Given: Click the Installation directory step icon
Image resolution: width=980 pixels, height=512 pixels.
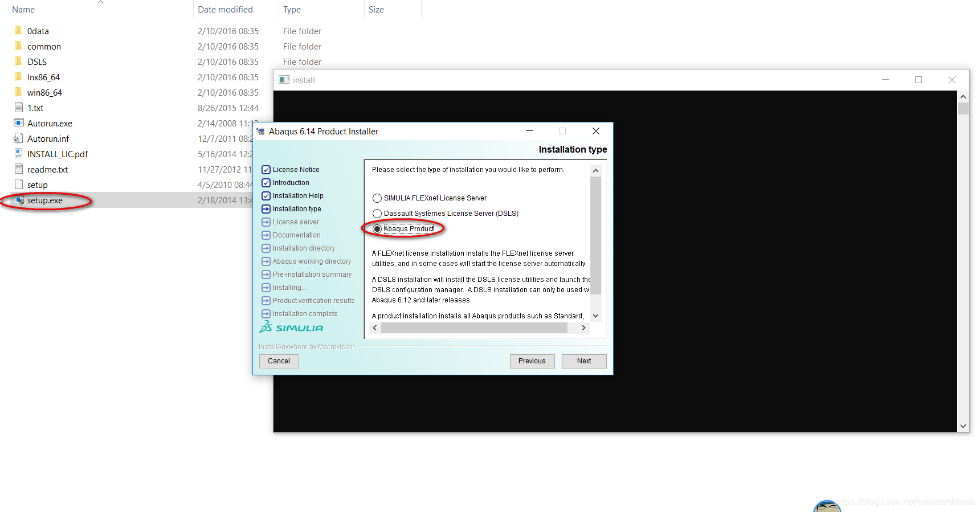Looking at the screenshot, I should [x=266, y=248].
